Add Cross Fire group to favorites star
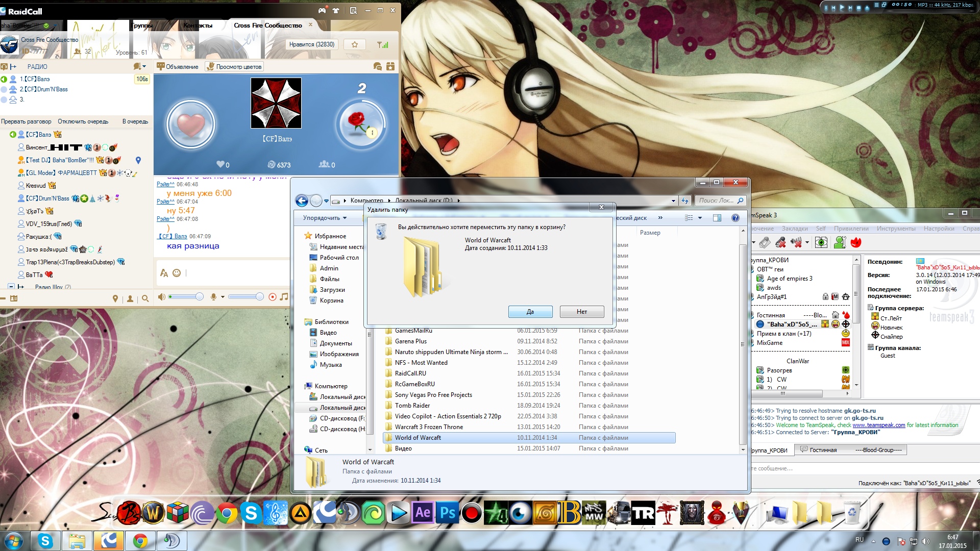980x551 pixels. (355, 44)
